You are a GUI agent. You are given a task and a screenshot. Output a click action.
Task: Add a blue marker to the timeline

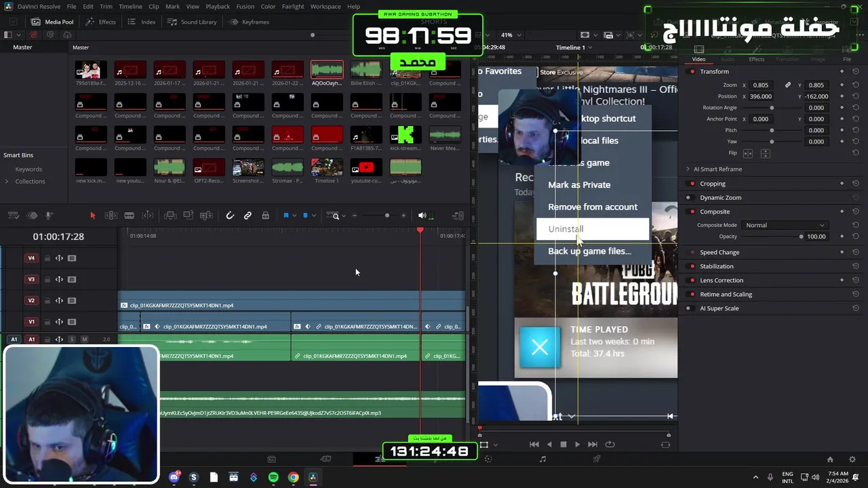(x=305, y=216)
